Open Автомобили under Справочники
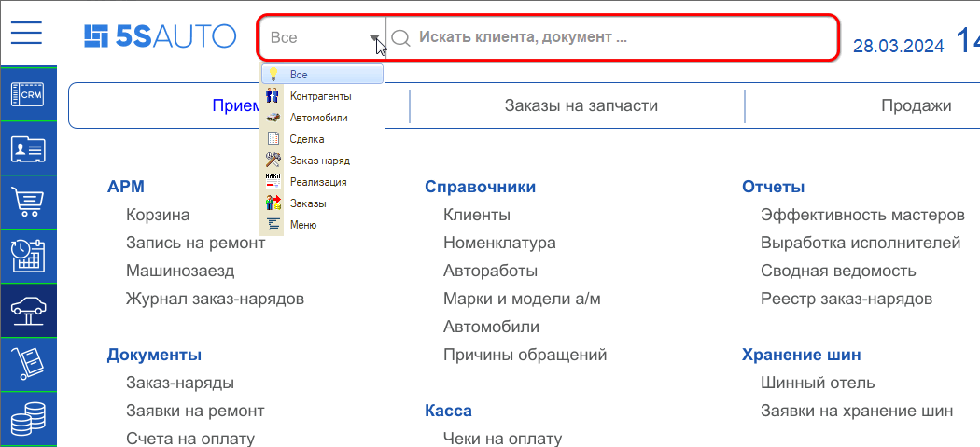980x447 pixels. [x=491, y=327]
